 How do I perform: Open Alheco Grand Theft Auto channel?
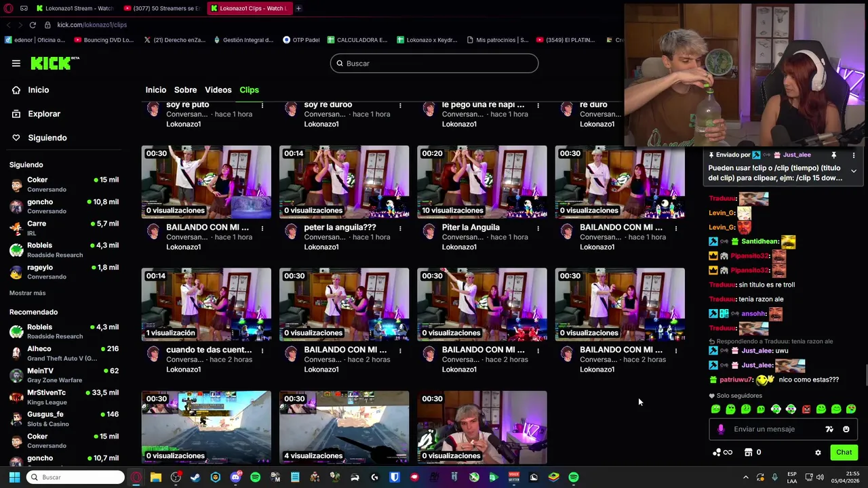[x=64, y=353]
